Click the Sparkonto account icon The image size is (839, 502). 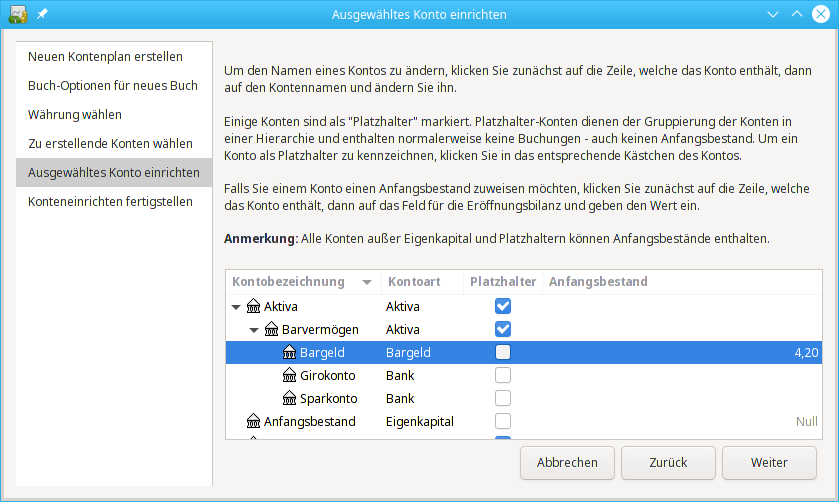[x=289, y=399]
